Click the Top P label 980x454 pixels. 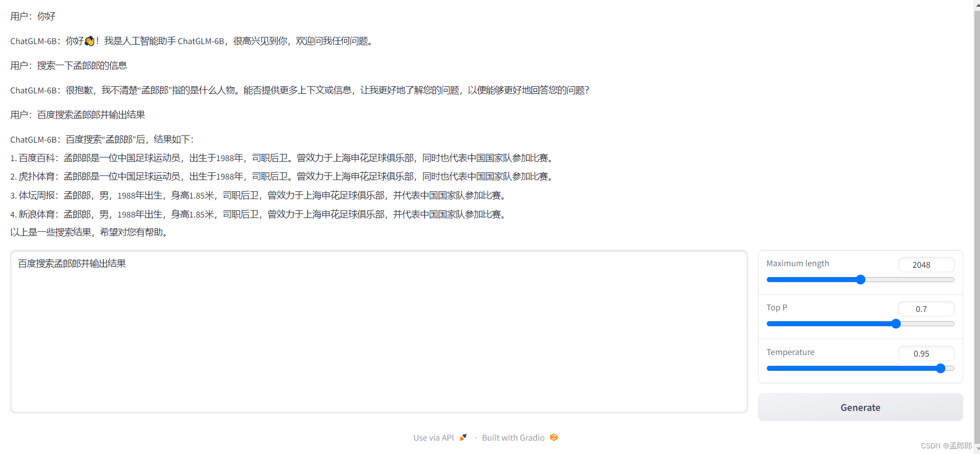click(x=777, y=307)
